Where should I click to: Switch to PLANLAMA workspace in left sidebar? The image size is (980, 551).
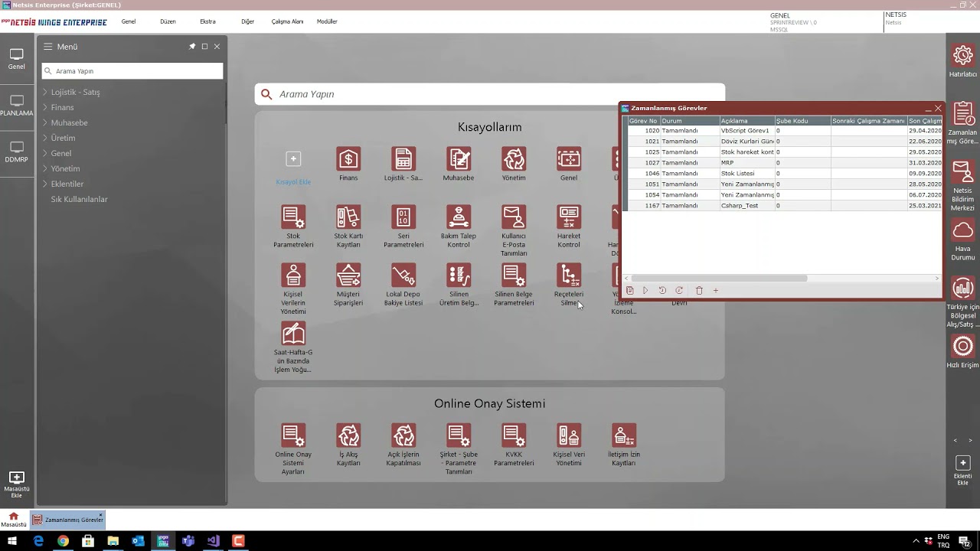(x=17, y=106)
